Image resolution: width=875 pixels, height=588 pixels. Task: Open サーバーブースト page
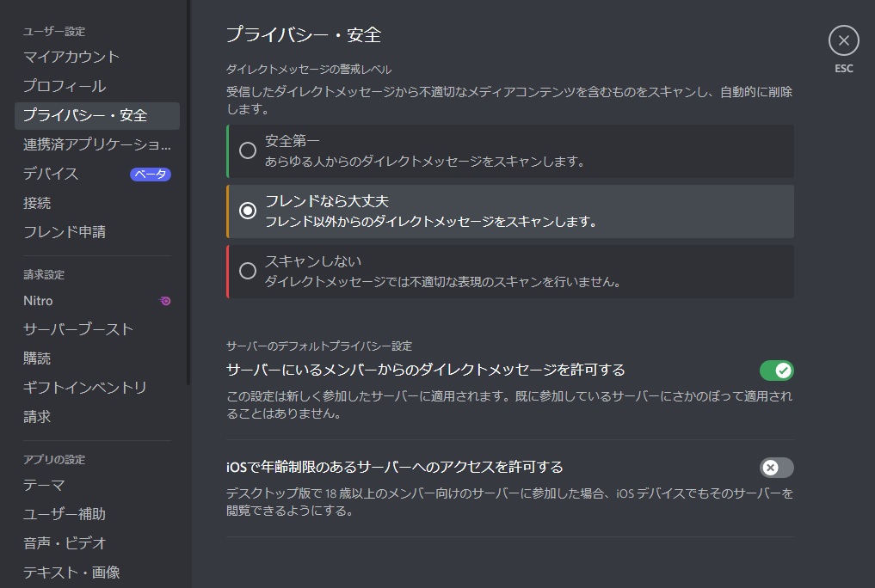78,330
